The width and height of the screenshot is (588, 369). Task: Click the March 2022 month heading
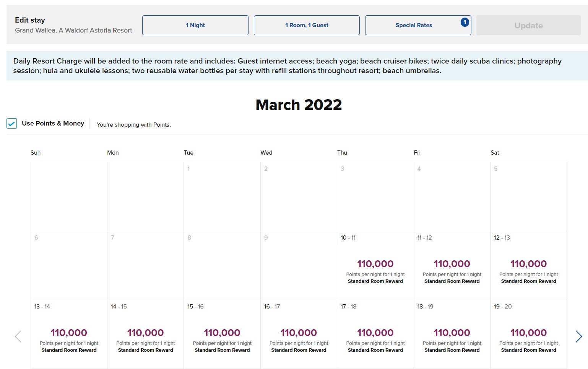pyautogui.click(x=299, y=105)
